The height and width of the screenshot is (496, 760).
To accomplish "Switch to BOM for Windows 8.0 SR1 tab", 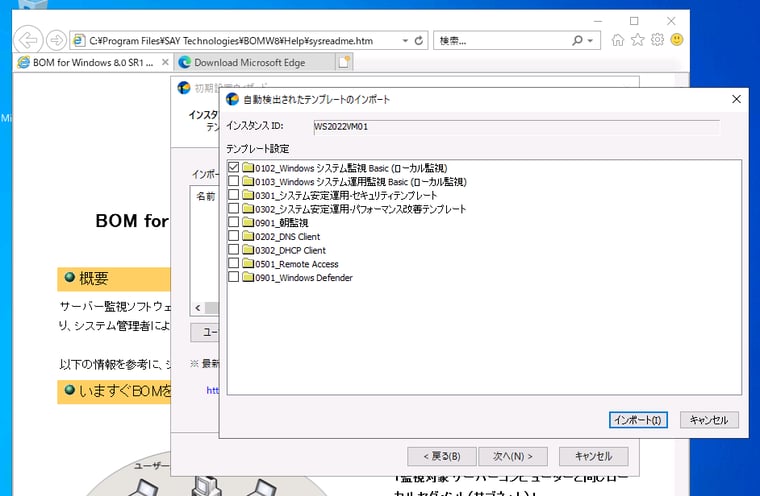I will (93, 63).
